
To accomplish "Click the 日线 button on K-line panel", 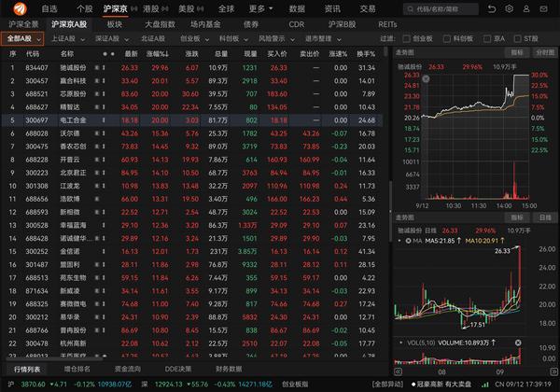I will [545, 217].
